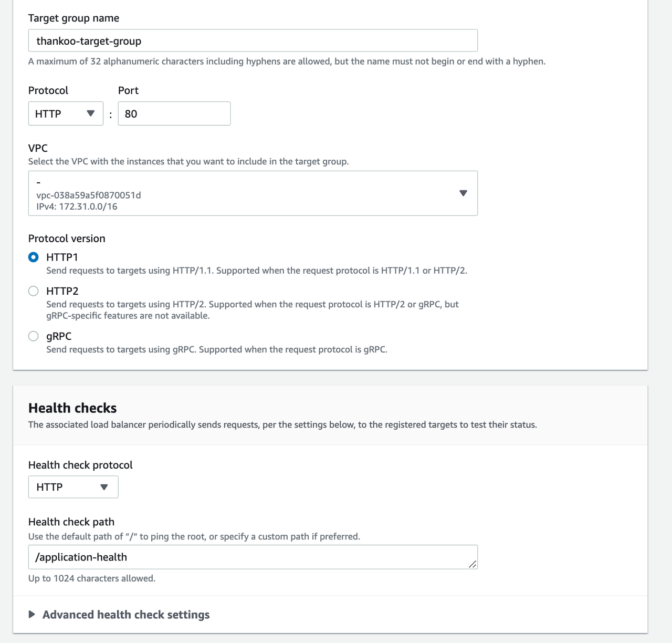Click the Health check protocol arrow icon
The image size is (672, 643).
point(104,487)
